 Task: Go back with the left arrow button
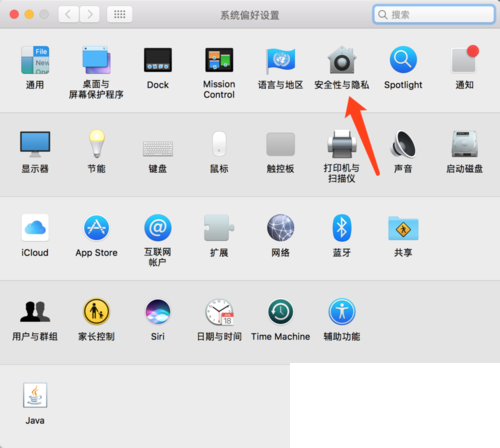tap(68, 14)
